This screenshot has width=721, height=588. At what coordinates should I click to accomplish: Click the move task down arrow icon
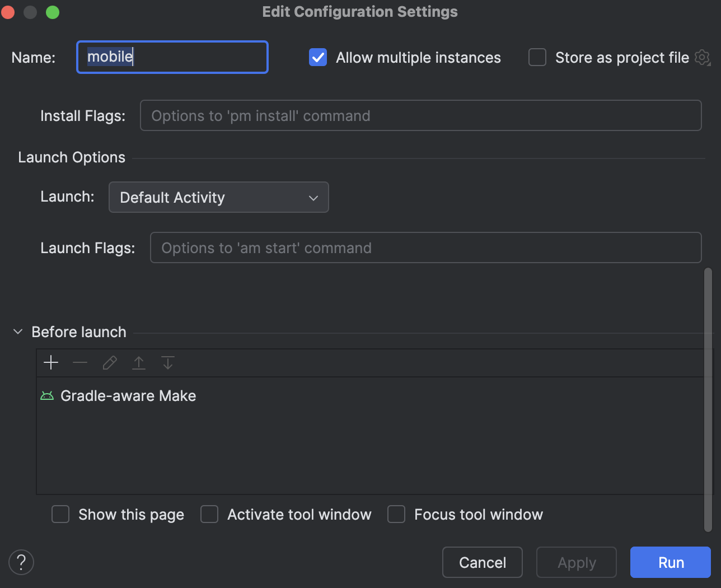click(168, 363)
